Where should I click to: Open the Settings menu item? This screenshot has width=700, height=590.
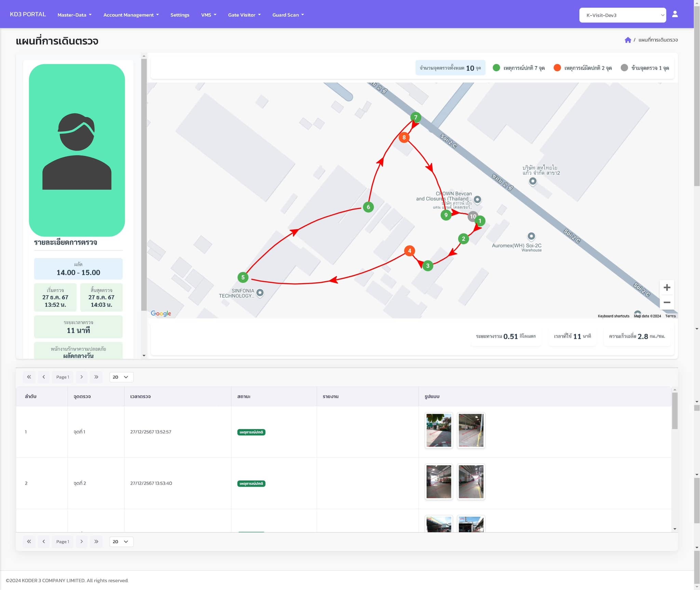pyautogui.click(x=180, y=15)
